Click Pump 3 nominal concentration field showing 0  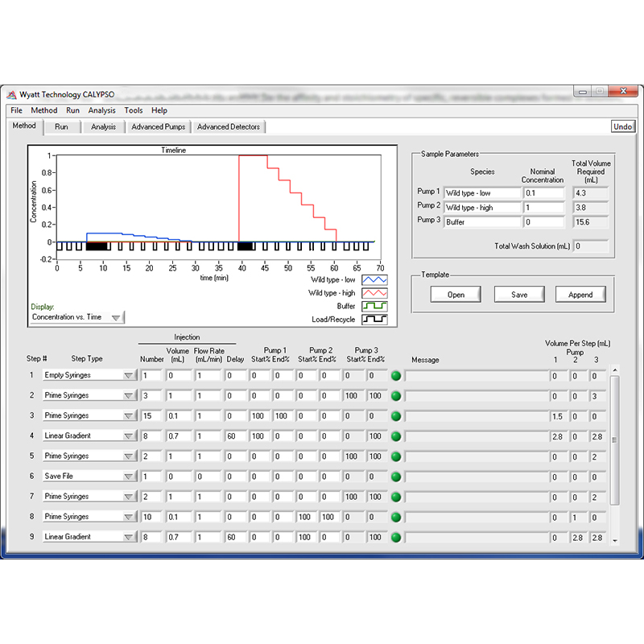click(x=544, y=222)
